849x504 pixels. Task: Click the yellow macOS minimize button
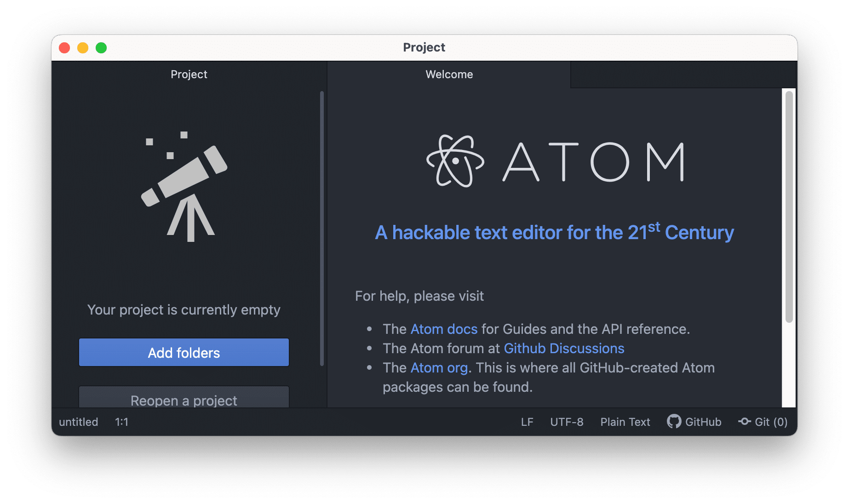click(83, 47)
